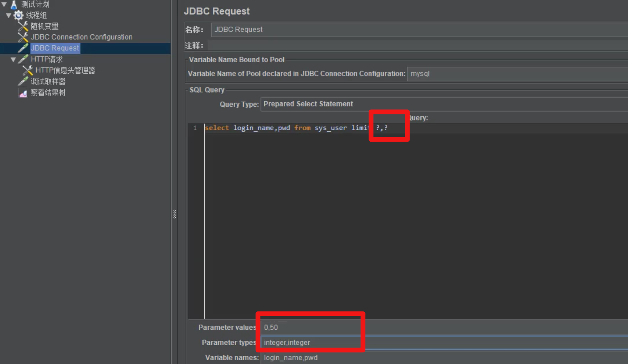Click the panel divider collapse handle

coord(175,214)
